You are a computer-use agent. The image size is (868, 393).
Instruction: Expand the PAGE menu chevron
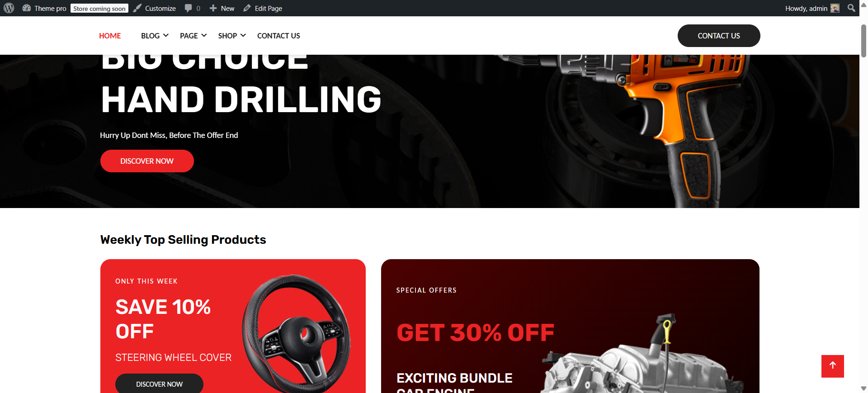[x=204, y=35]
